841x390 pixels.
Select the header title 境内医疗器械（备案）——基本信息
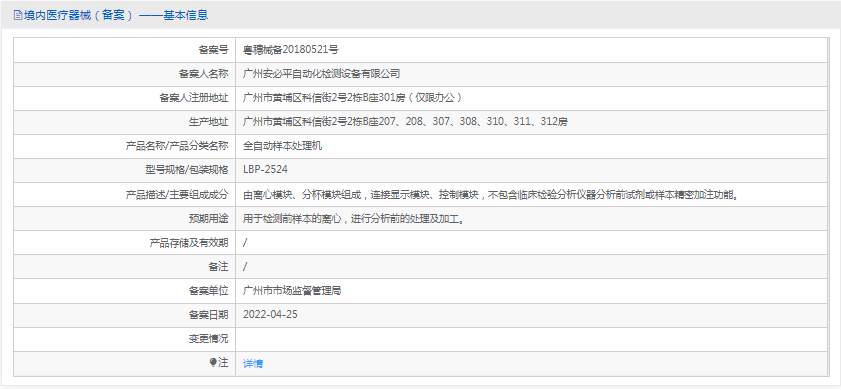pyautogui.click(x=115, y=16)
